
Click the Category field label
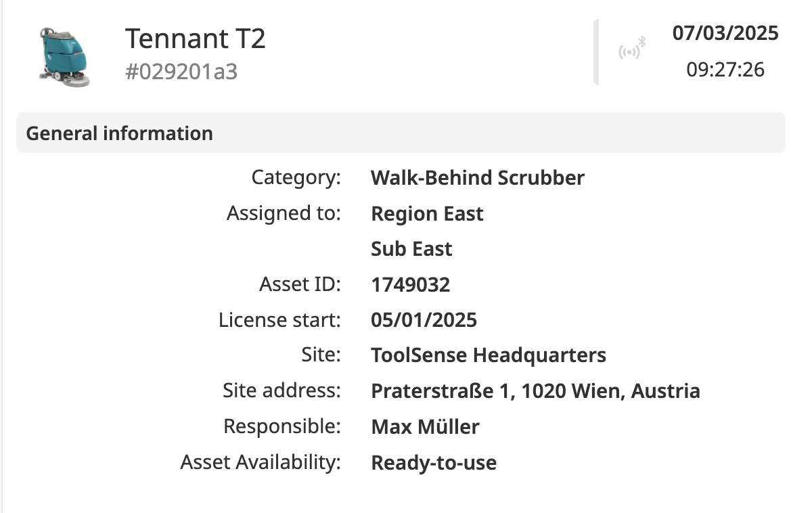pos(296,178)
